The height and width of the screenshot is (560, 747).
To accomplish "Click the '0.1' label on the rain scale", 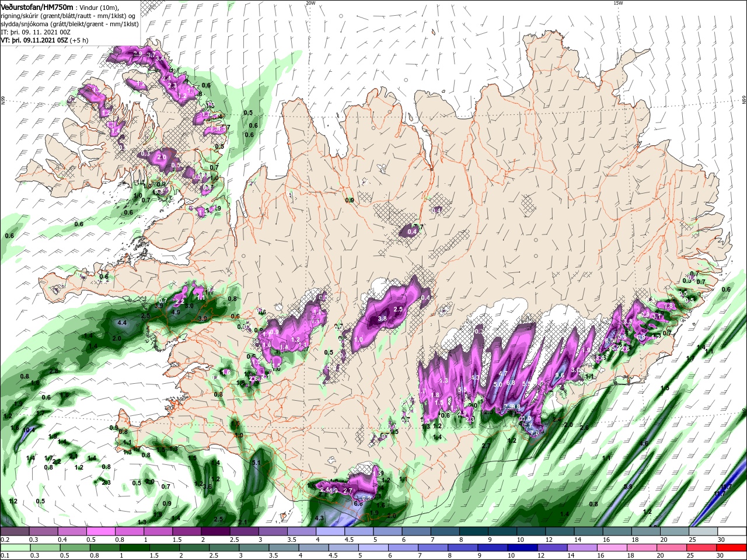I will (5, 556).
